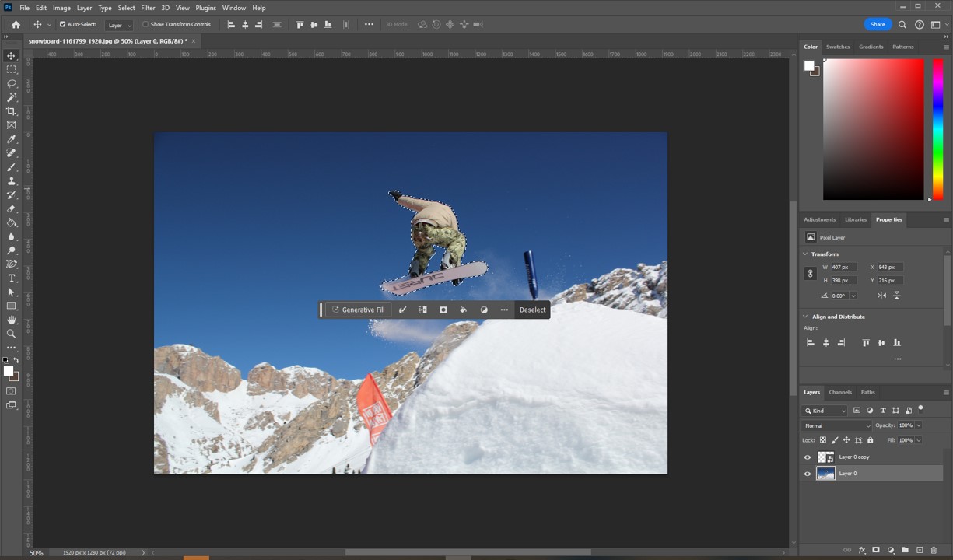Image resolution: width=953 pixels, height=560 pixels.
Task: Toggle lock all padlock icon
Action: [x=871, y=440]
